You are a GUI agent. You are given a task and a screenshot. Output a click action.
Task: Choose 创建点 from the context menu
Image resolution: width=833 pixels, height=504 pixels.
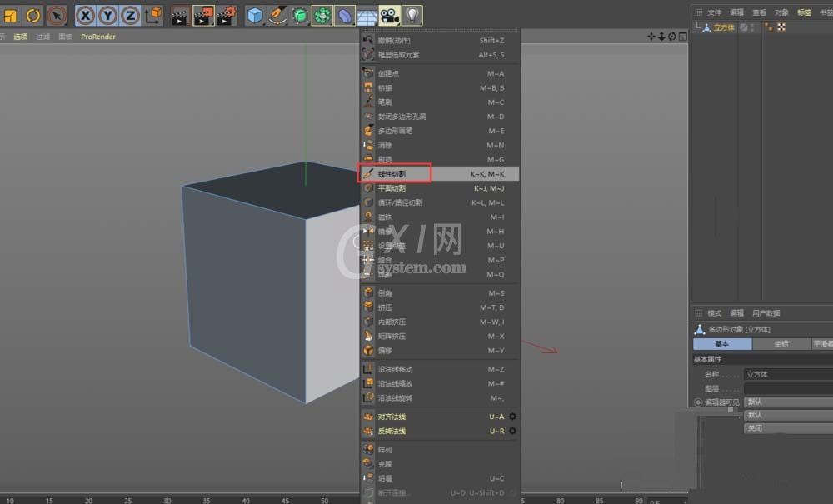(439, 73)
